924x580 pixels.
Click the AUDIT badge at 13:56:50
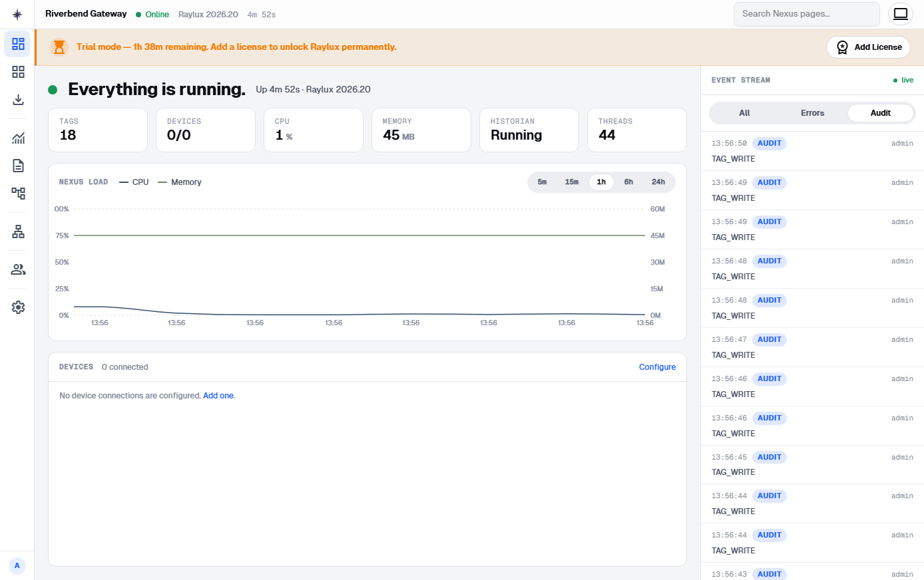770,144
